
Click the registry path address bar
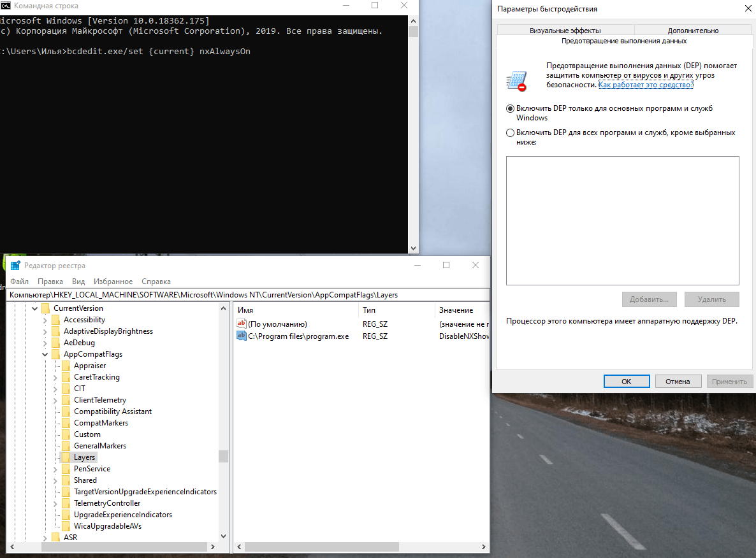[x=247, y=295]
